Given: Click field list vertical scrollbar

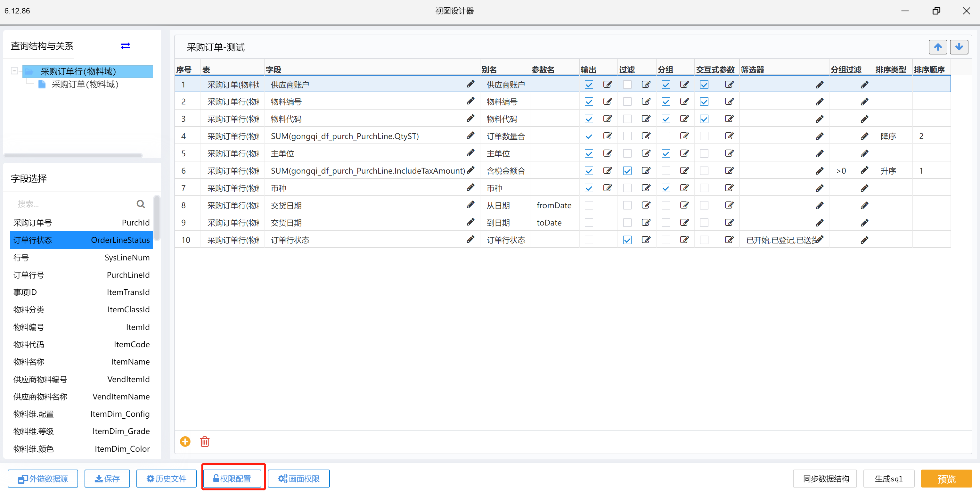Looking at the screenshot, I should pyautogui.click(x=156, y=218).
